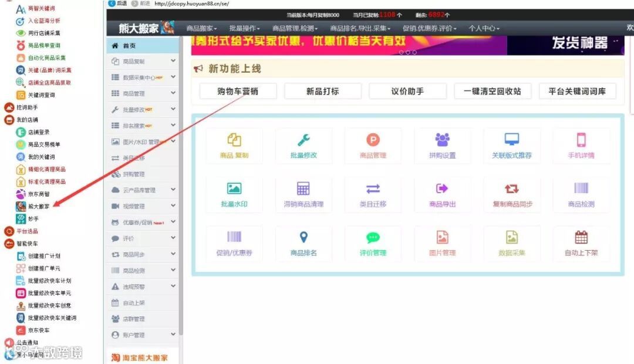Click the sidebar vertical scrollbar
Image resolution: width=634 pixels, height=364 pixels.
click(181, 186)
